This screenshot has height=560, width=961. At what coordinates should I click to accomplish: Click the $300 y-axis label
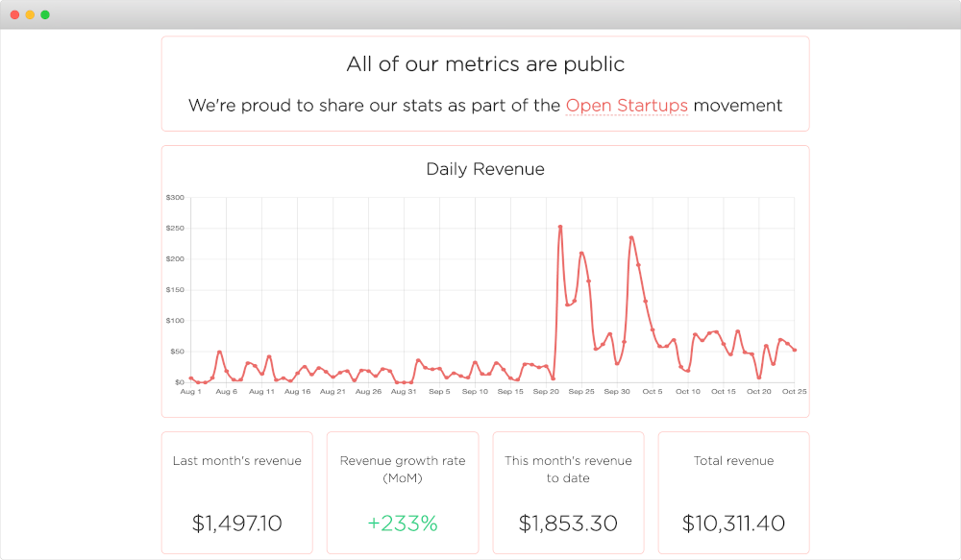tap(175, 197)
